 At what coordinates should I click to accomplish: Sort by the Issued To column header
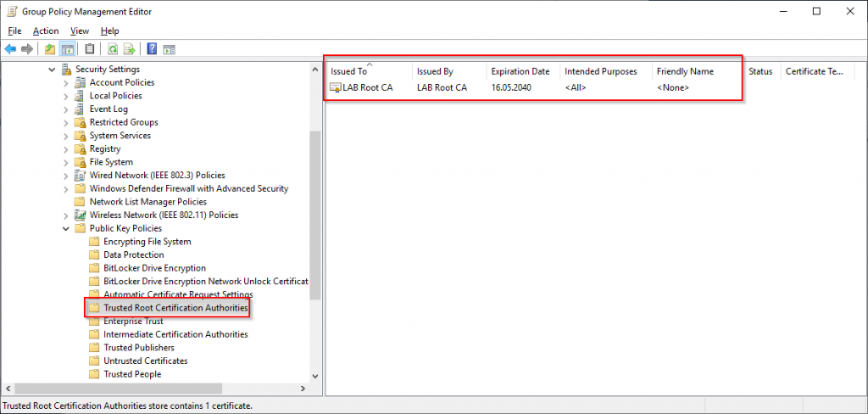[370, 71]
